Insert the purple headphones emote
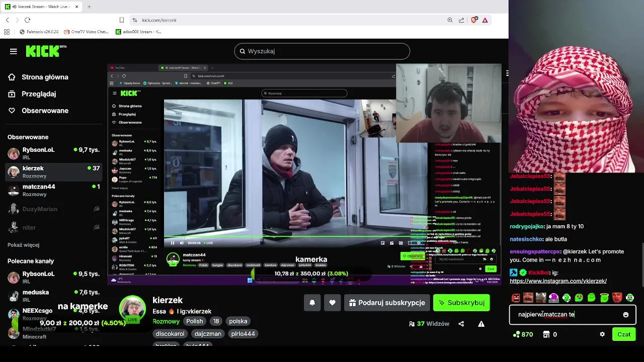 click(553, 298)
